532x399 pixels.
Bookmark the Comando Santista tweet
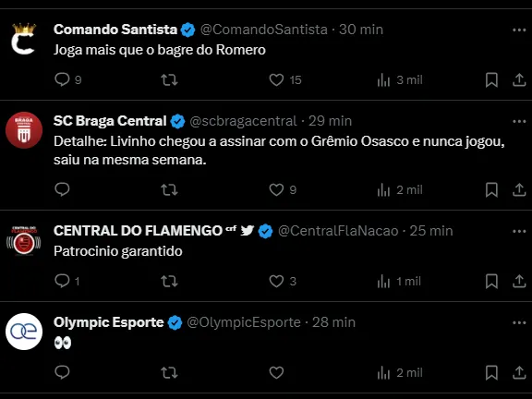pos(491,80)
